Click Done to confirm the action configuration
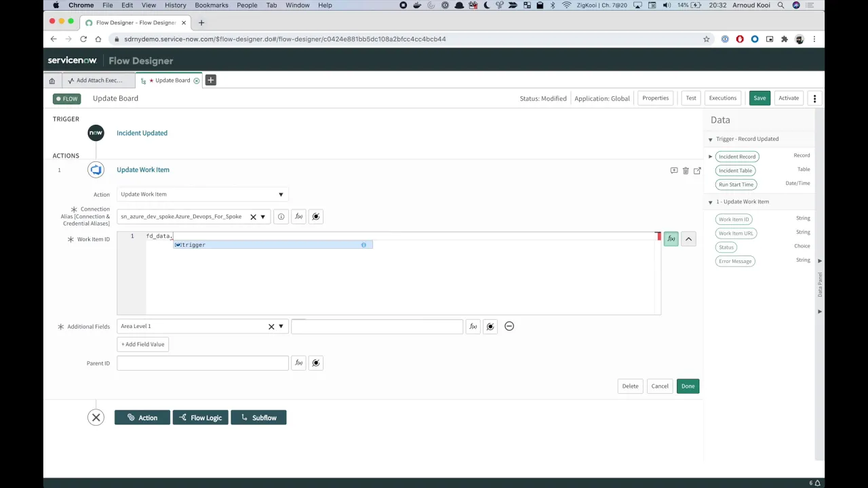This screenshot has height=488, width=868. coord(688,386)
